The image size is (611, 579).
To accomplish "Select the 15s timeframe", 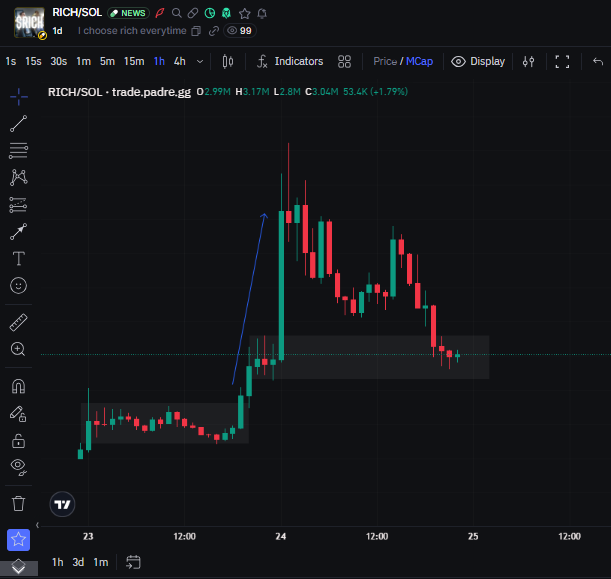I will (33, 62).
